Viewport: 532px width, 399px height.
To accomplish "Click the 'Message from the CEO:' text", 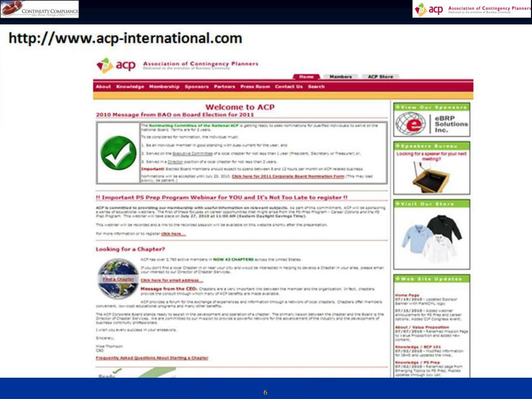I will [169, 289].
